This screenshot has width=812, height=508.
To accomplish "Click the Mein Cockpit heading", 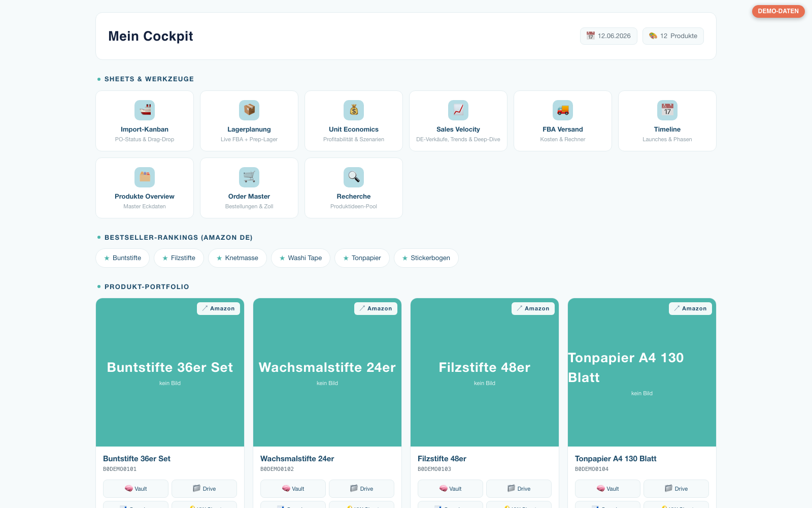I will coord(151,36).
